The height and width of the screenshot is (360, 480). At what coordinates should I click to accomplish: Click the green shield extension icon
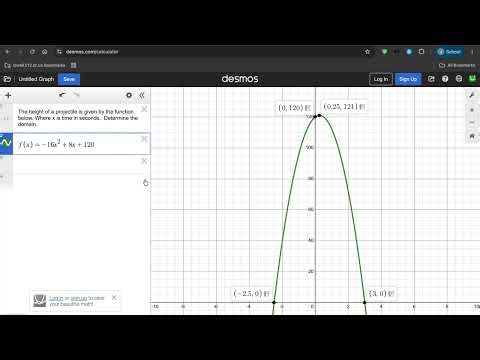tap(384, 52)
